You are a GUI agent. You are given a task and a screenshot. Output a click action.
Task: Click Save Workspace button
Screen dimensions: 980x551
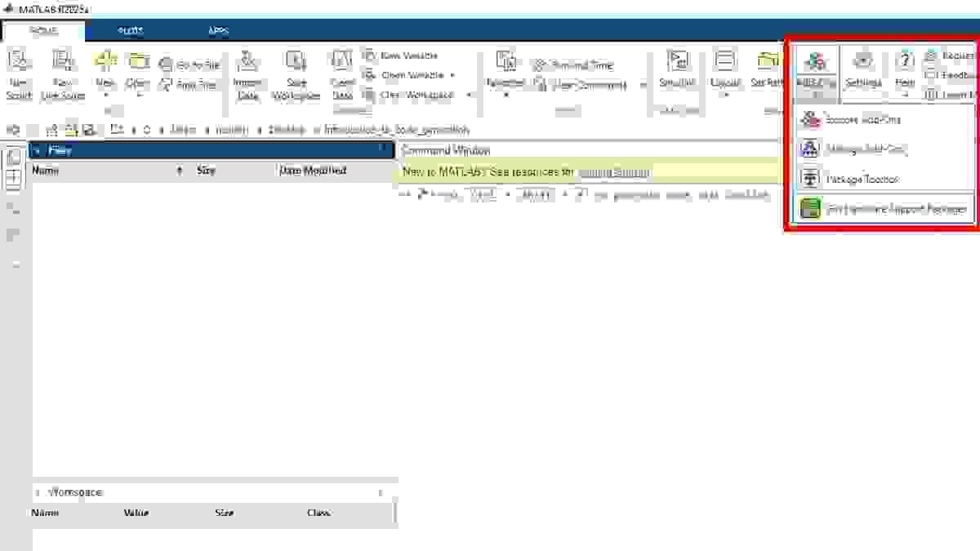pos(296,73)
